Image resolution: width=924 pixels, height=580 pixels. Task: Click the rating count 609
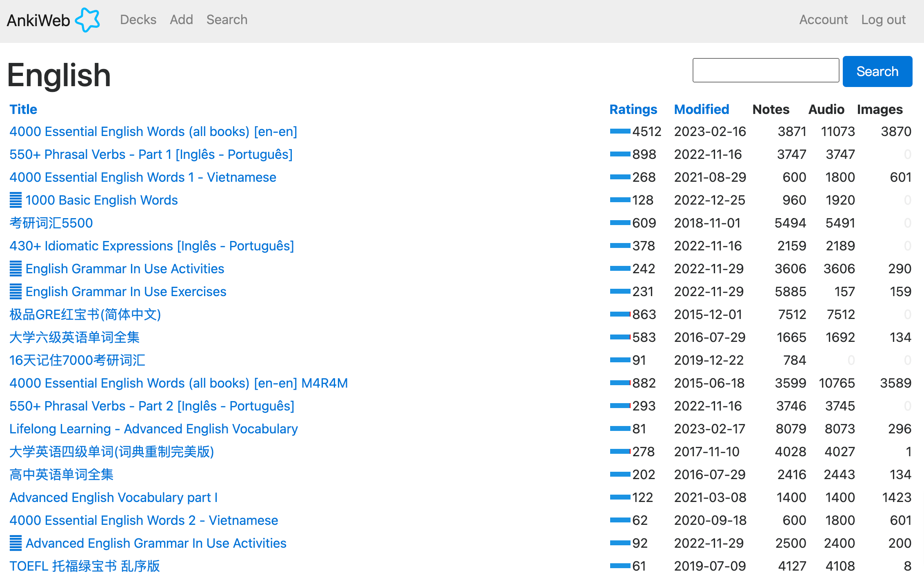click(644, 223)
